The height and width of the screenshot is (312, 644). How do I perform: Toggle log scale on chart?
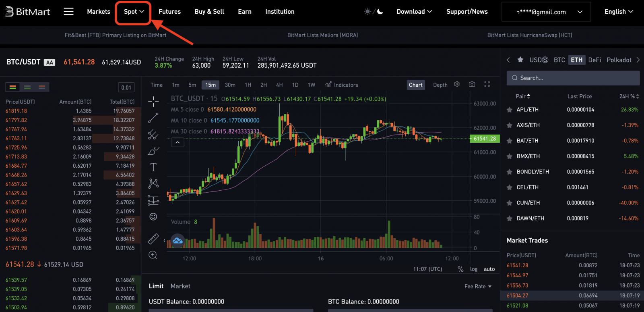pos(474,269)
